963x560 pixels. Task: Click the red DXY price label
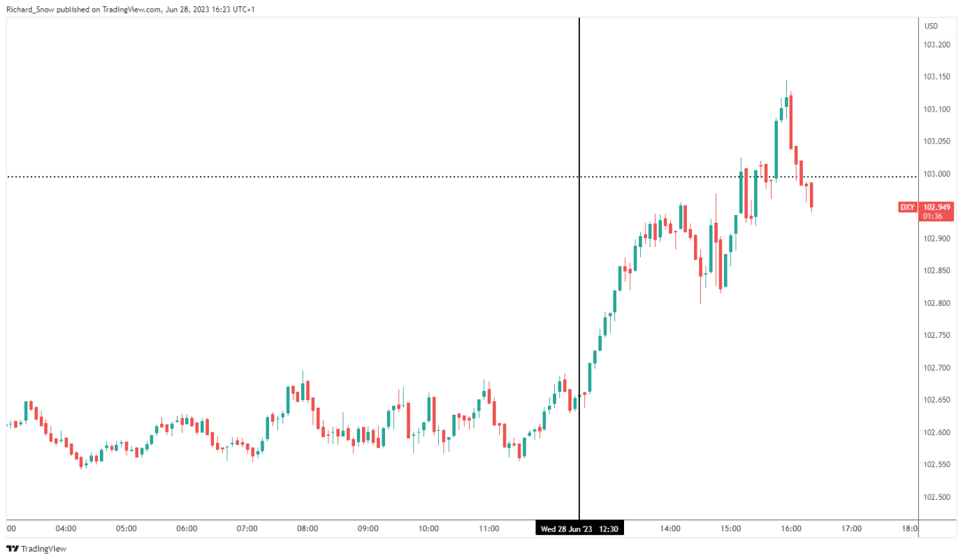pyautogui.click(x=906, y=207)
